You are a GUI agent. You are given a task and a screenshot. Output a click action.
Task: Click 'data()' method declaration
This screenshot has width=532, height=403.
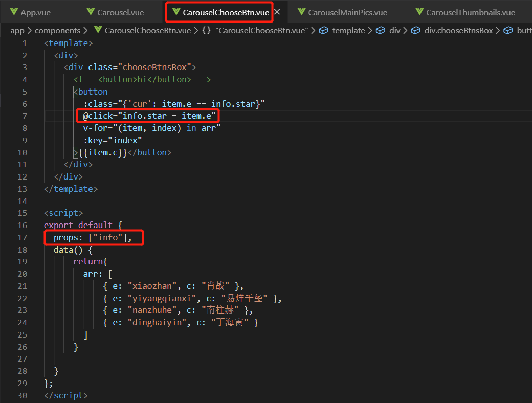tap(68, 250)
